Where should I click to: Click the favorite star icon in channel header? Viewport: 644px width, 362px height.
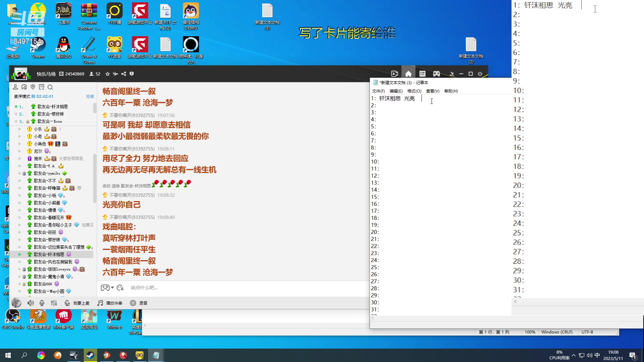tap(108, 74)
